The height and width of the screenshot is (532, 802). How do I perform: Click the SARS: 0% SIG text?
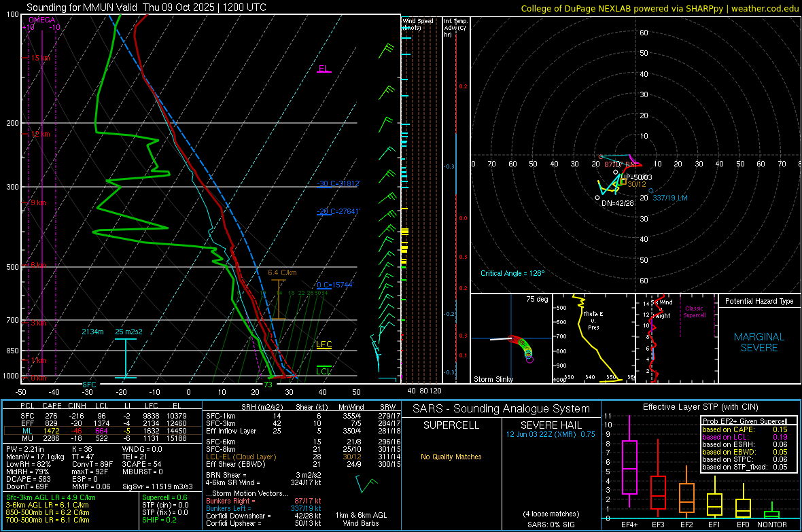click(x=551, y=525)
